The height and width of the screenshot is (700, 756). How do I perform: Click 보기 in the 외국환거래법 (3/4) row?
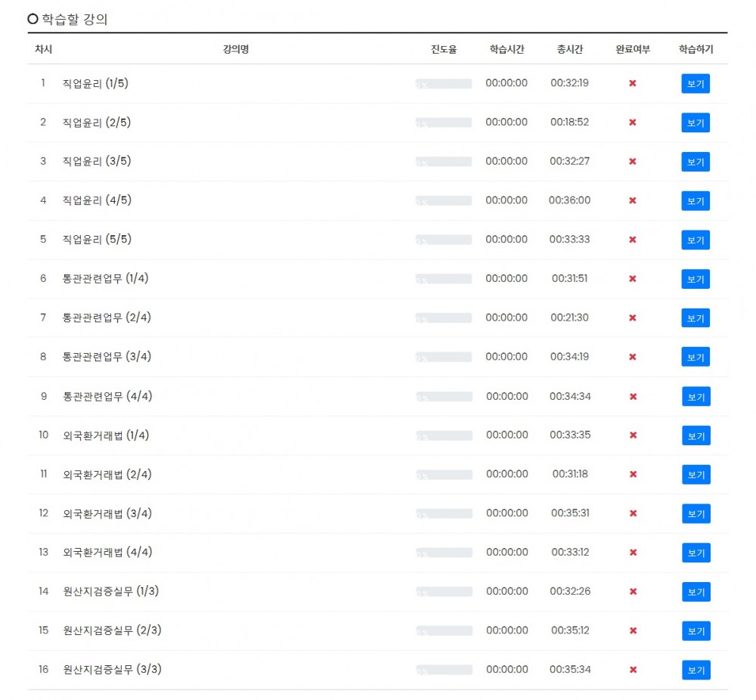[x=696, y=513]
